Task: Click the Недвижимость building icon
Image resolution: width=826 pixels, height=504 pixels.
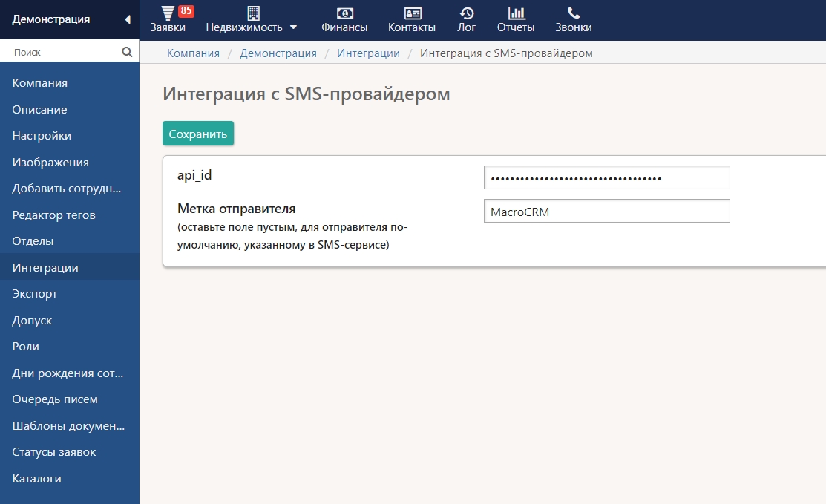Action: 253,13
